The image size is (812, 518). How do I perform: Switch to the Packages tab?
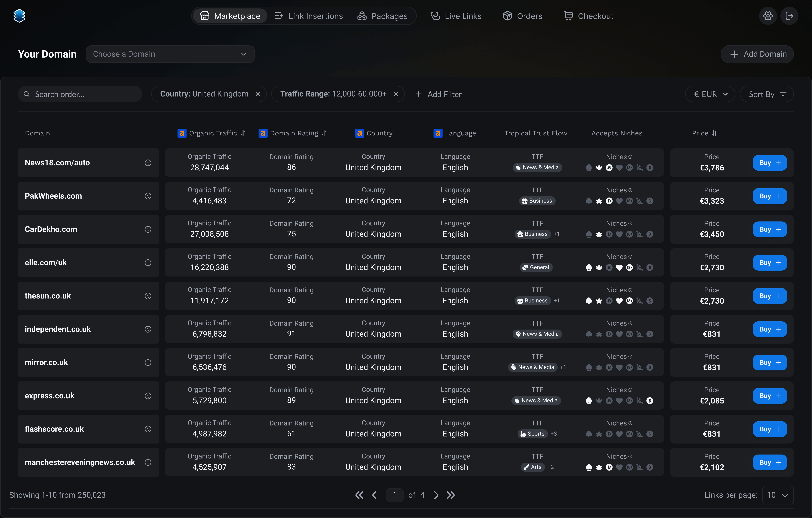point(382,16)
